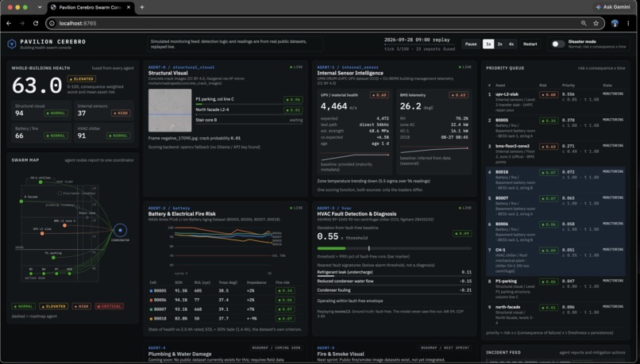Open the Internal sensors HIGH tile
This screenshot has height=364, width=640.
[104, 110]
